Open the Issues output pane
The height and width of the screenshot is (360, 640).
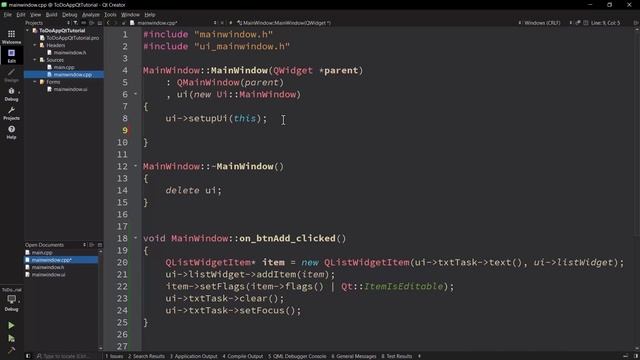tap(114, 356)
